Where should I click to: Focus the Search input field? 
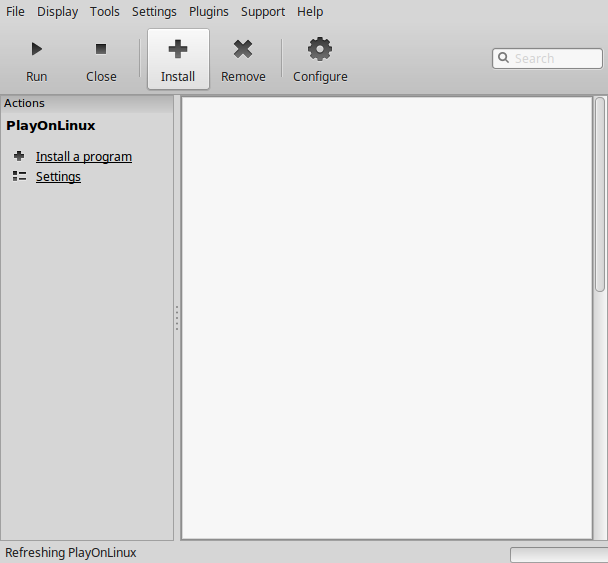[547, 59]
